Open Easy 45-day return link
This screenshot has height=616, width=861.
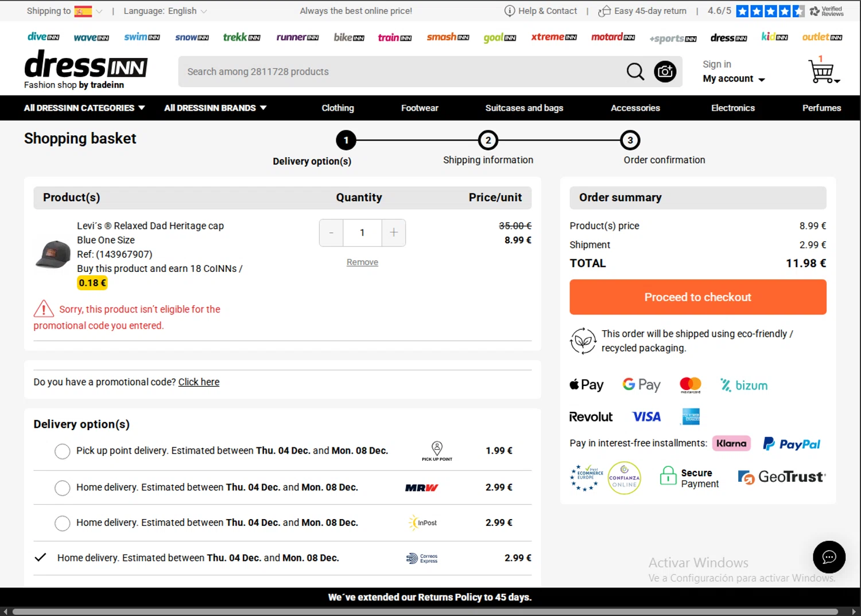[642, 11]
